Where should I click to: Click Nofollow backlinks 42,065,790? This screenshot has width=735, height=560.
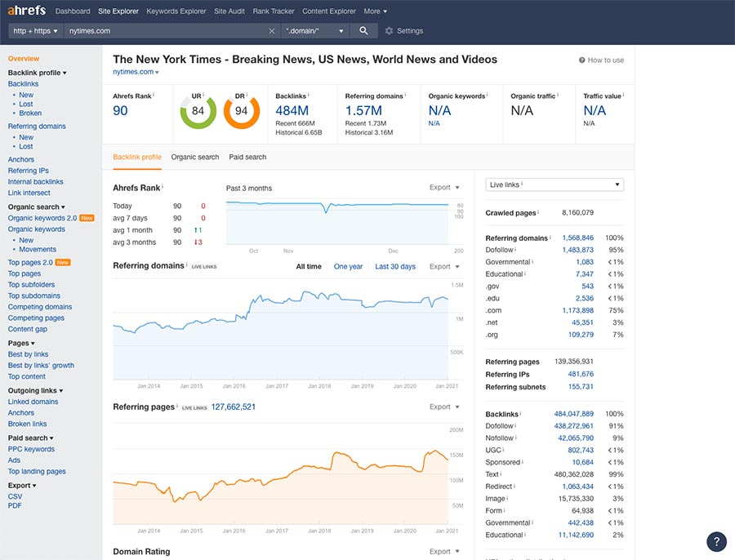click(x=576, y=438)
